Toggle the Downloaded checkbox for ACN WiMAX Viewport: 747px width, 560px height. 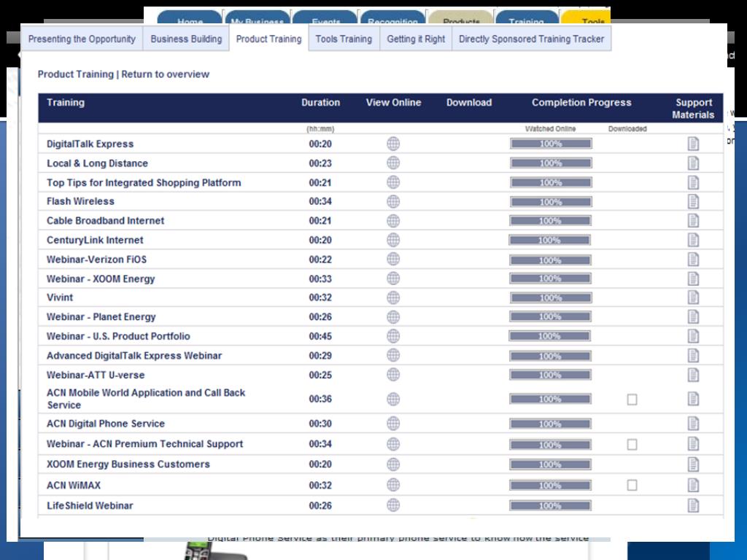click(632, 485)
